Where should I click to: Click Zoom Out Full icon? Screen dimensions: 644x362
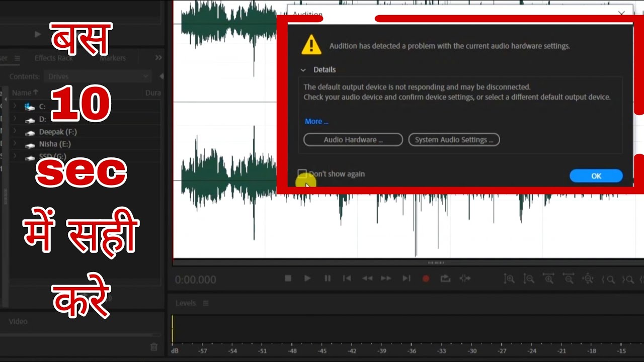pos(588,279)
